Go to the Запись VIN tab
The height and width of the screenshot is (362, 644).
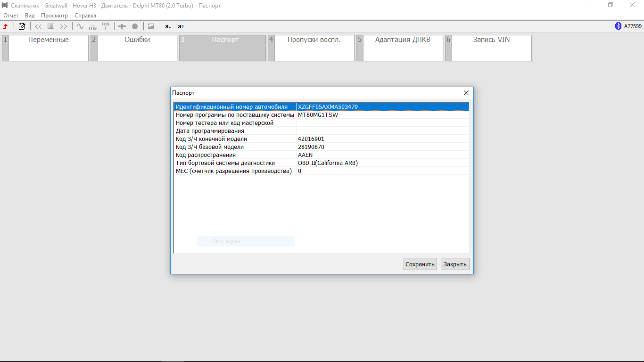(x=491, y=40)
